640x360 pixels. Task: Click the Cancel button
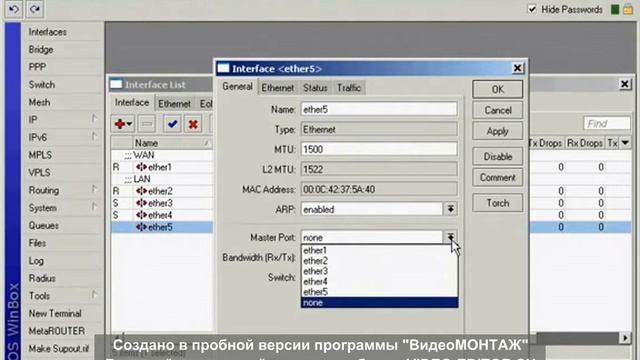coord(498,110)
